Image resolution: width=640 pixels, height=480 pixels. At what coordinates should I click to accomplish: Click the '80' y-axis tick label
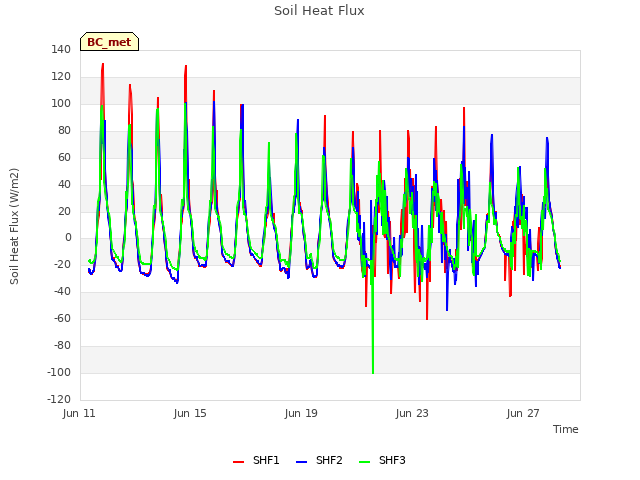coord(64,130)
